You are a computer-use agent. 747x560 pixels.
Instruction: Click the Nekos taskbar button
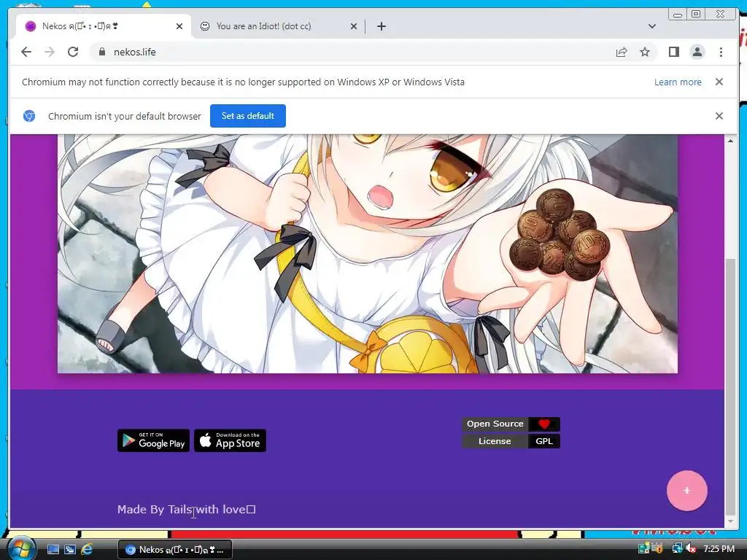click(x=175, y=550)
